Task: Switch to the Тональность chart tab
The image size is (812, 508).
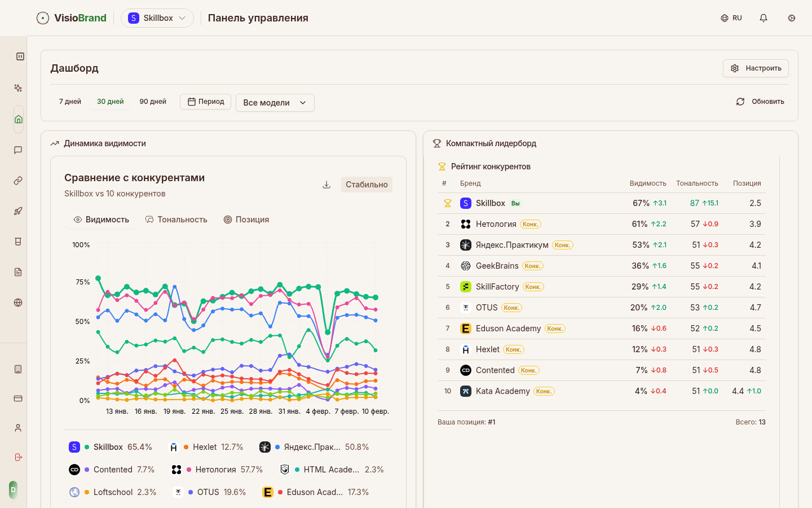Action: click(x=176, y=220)
